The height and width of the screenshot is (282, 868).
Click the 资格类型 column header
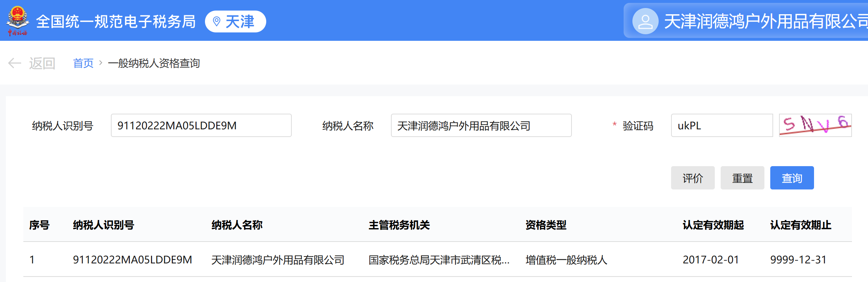coord(546,225)
